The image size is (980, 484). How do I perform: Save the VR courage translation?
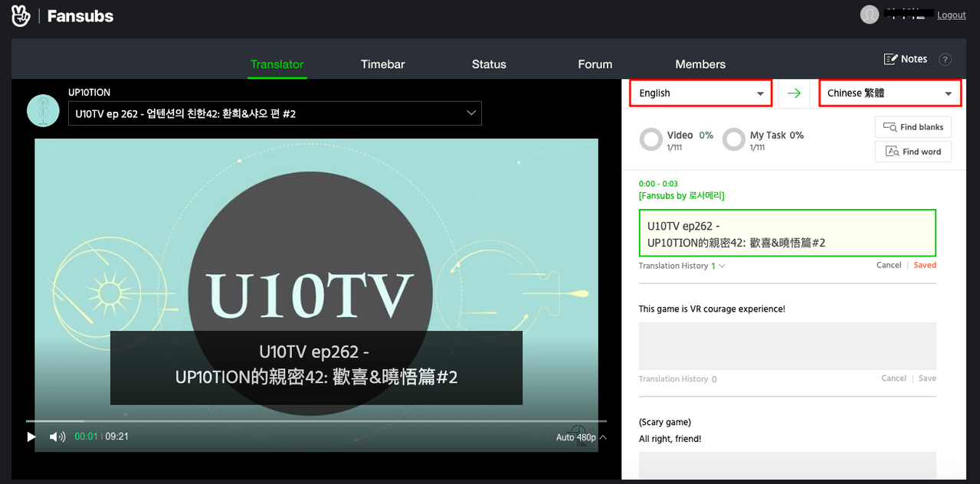(927, 378)
